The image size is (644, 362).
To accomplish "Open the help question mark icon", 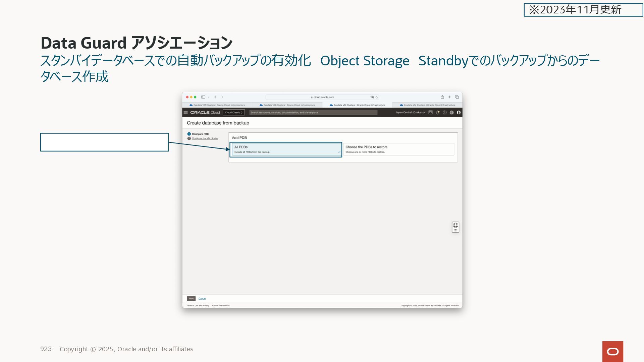I will click(444, 112).
